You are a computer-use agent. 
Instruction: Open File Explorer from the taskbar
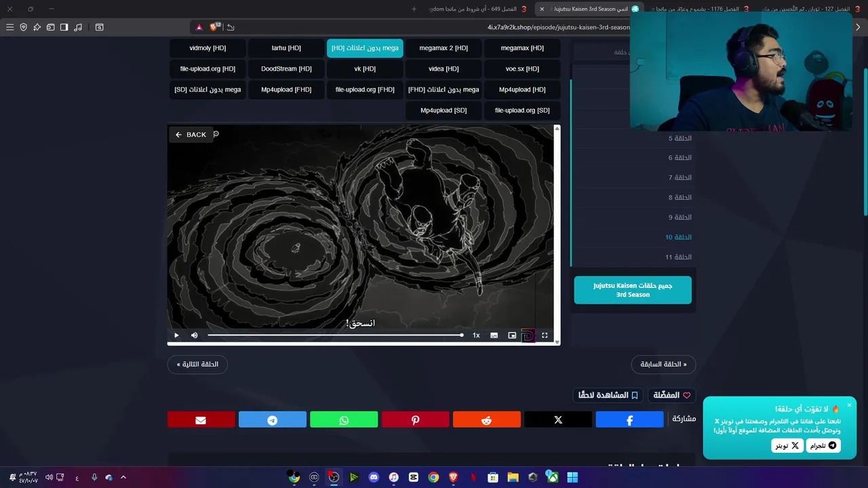pyautogui.click(x=513, y=477)
